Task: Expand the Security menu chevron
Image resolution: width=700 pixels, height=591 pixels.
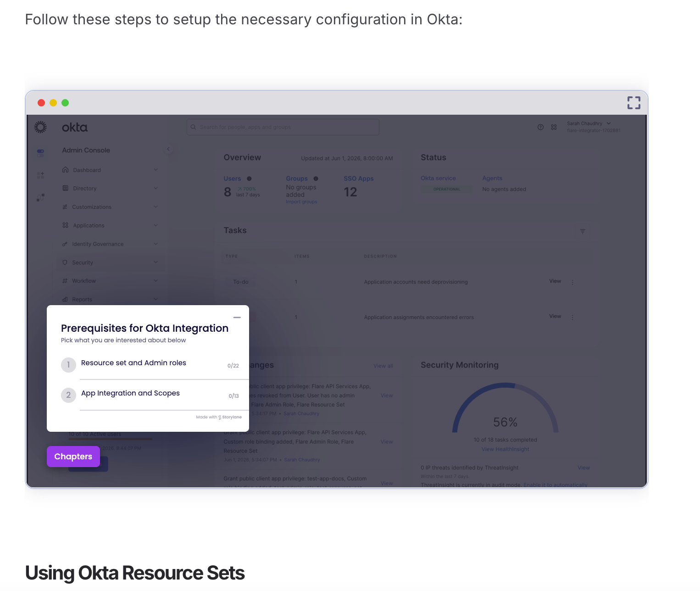Action: click(x=156, y=262)
